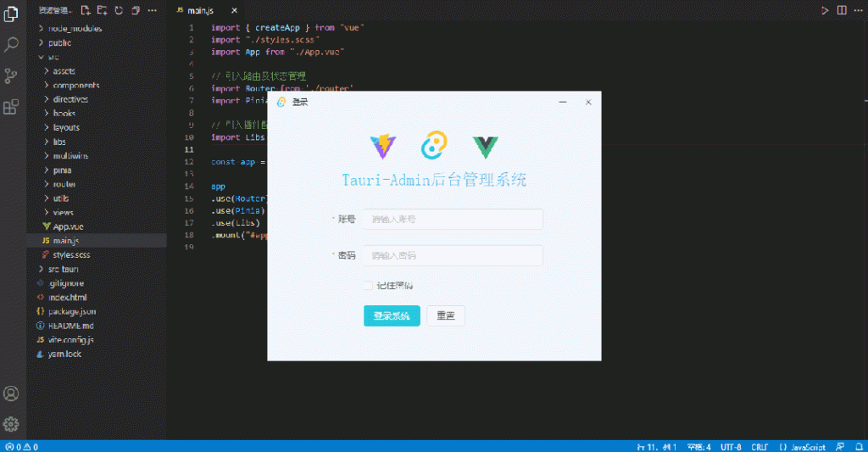Focus the account input field

click(453, 220)
